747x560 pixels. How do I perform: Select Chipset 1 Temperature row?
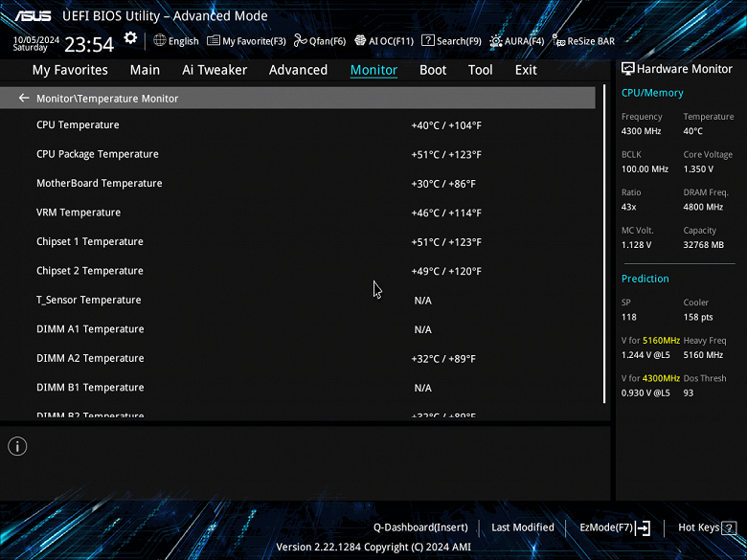(x=298, y=242)
